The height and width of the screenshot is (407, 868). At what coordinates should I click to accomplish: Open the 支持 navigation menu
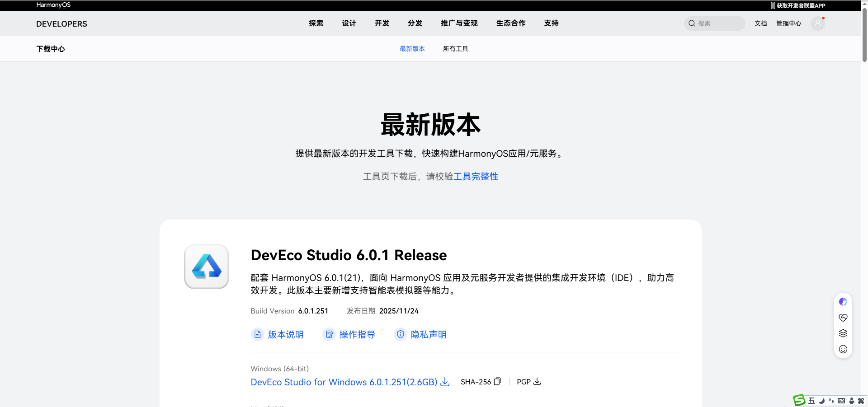coord(552,23)
